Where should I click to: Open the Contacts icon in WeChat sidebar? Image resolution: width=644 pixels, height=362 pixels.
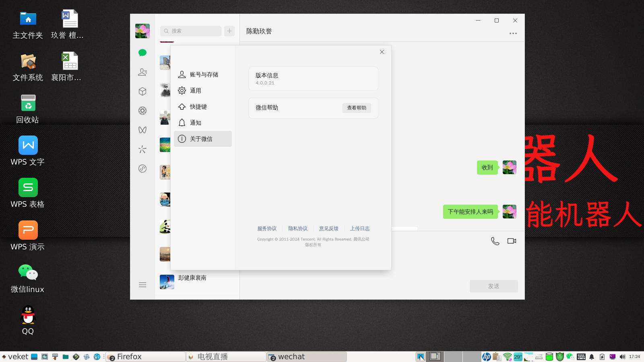pyautogui.click(x=142, y=72)
